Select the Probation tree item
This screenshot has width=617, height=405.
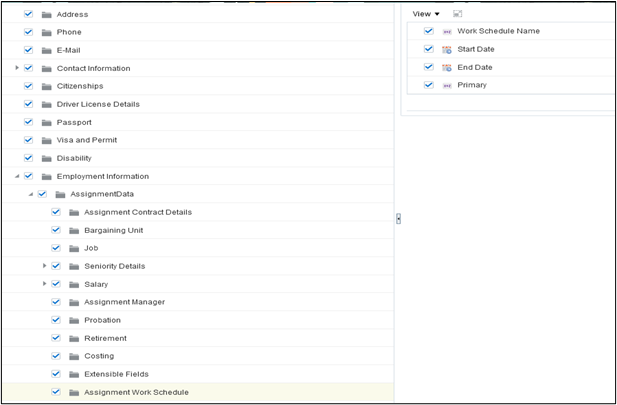point(102,320)
